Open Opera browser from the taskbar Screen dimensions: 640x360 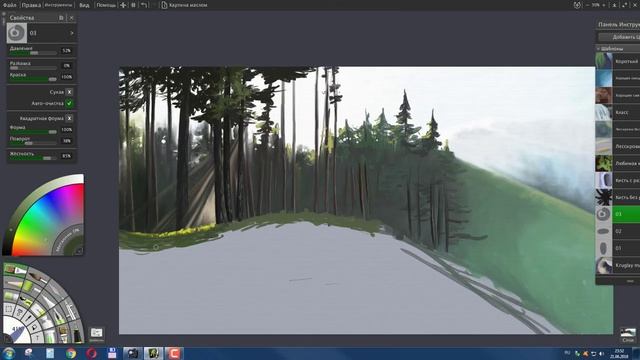91,353
